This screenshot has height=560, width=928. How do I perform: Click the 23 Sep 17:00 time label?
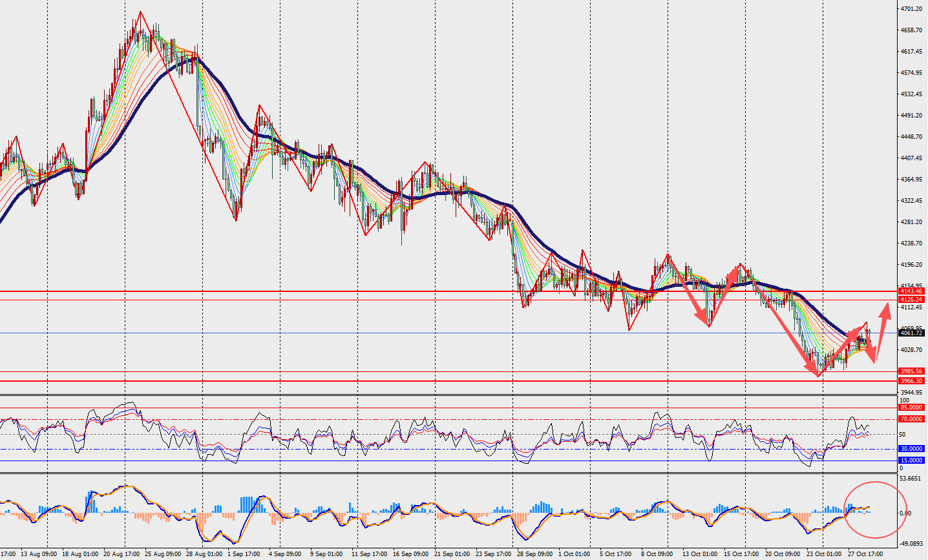[494, 554]
